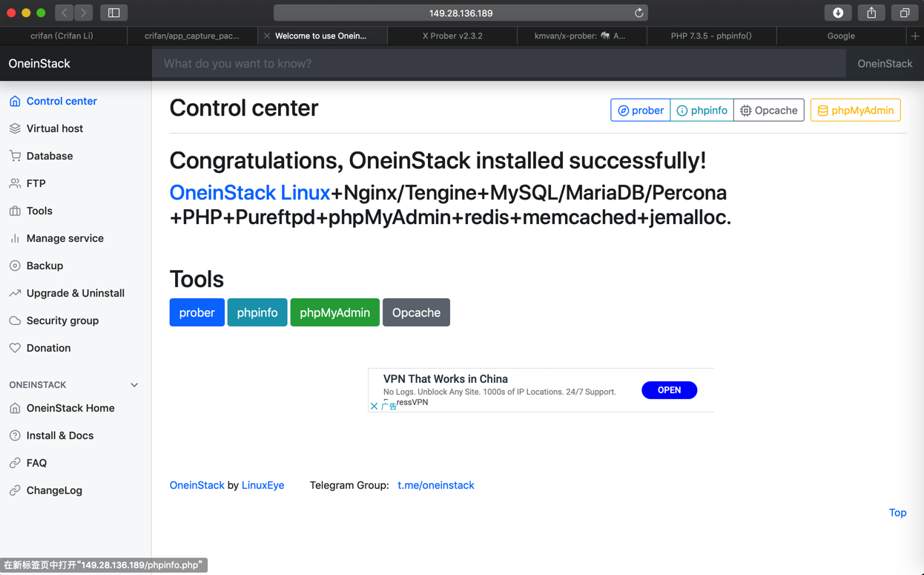Switch to the crifan (Crifan Li) tab

pos(62,36)
